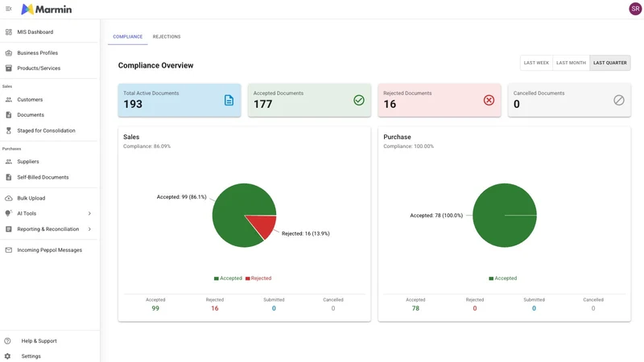Click the Marmin logo
The width and height of the screenshot is (644, 362).
pyautogui.click(x=47, y=9)
